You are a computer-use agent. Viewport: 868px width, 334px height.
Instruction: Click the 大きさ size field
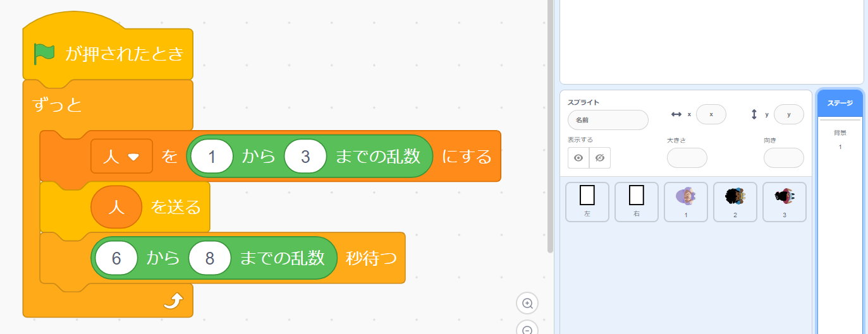click(687, 158)
